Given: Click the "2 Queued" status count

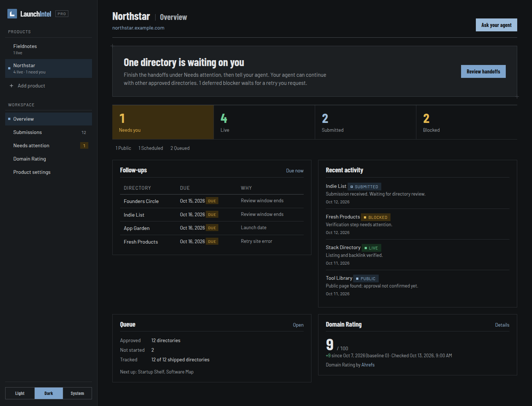Looking at the screenshot, I should [180, 148].
